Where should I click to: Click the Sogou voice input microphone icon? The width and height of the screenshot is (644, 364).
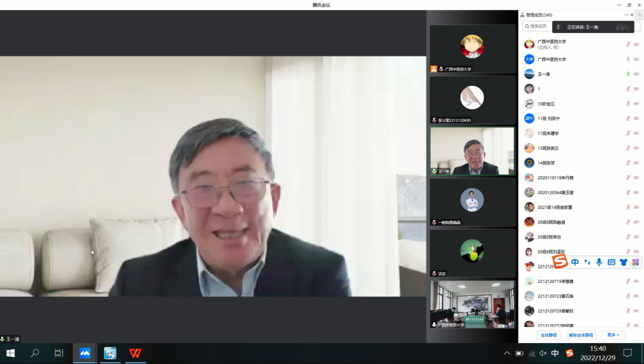coord(599,262)
